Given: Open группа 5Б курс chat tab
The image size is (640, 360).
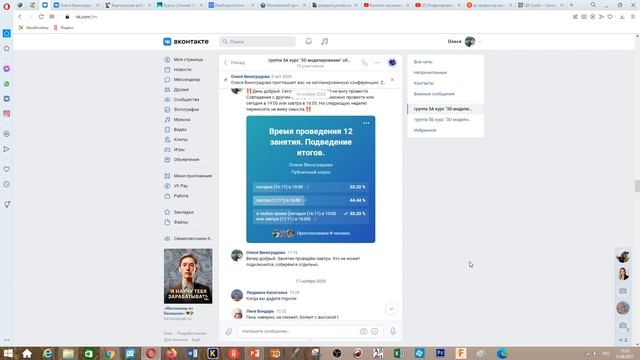Looking at the screenshot, I should (x=445, y=120).
